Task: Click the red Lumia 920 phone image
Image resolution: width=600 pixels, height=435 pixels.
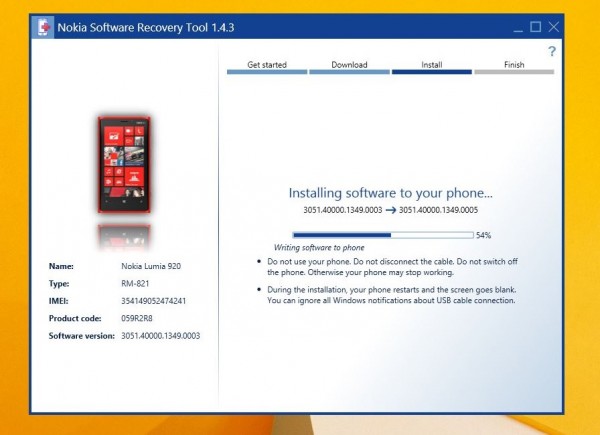Action: pos(124,165)
